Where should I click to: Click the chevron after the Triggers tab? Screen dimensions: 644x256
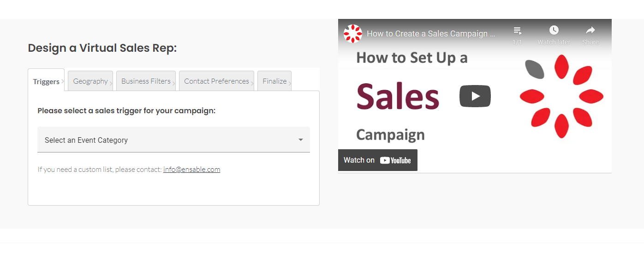[x=63, y=82]
